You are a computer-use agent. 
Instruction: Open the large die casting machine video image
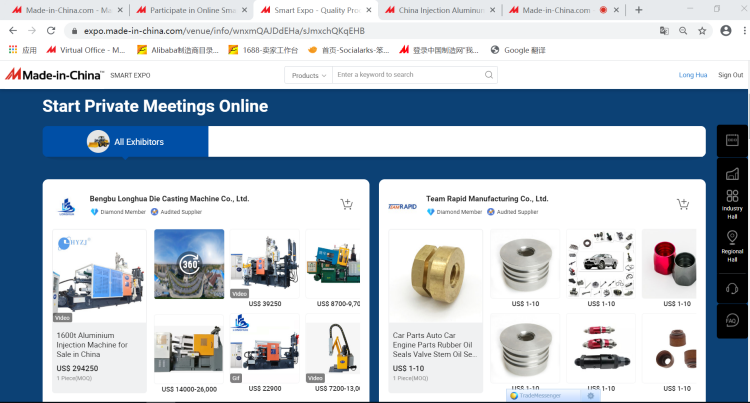99,276
